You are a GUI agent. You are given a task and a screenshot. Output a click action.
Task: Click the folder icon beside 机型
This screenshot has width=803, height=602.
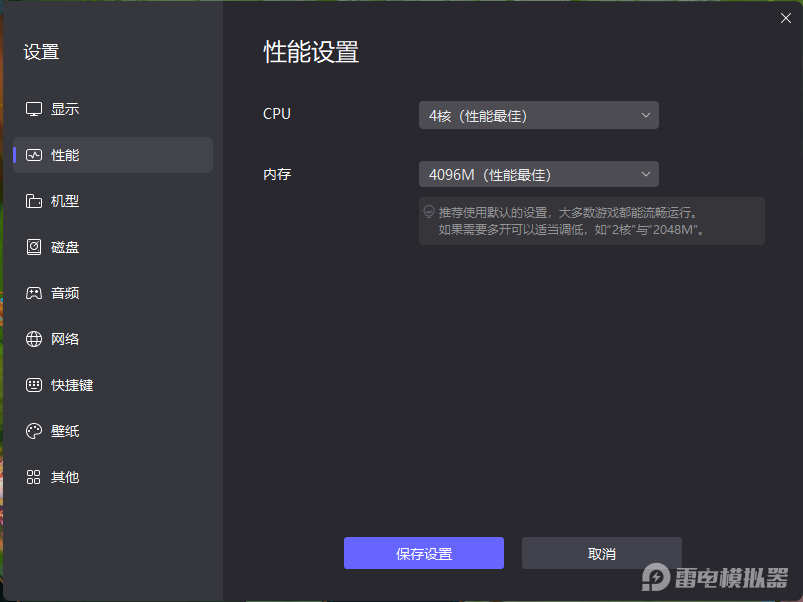34,201
